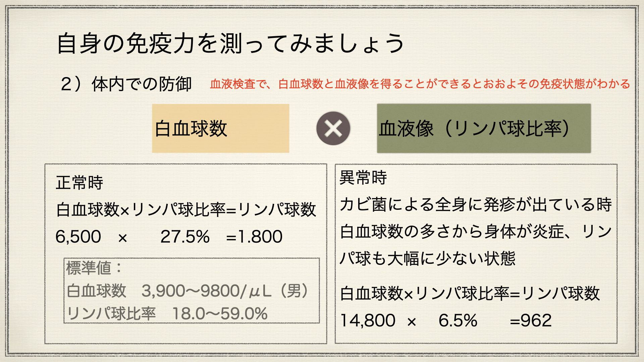Click the 3,900〜9800/μL(男) reference range
The width and height of the screenshot is (644, 362).
[225, 291]
